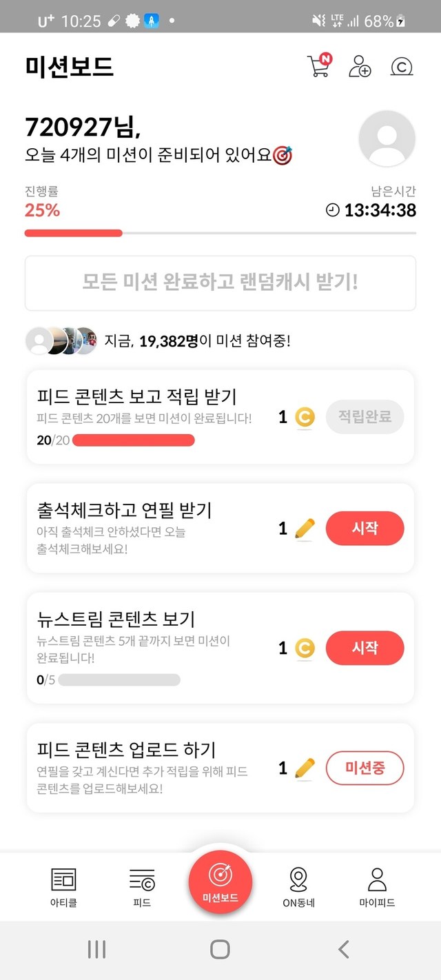Image resolution: width=441 pixels, height=980 pixels.
Task: Tap participant avatars next to 19,382명
Action: 61,340
